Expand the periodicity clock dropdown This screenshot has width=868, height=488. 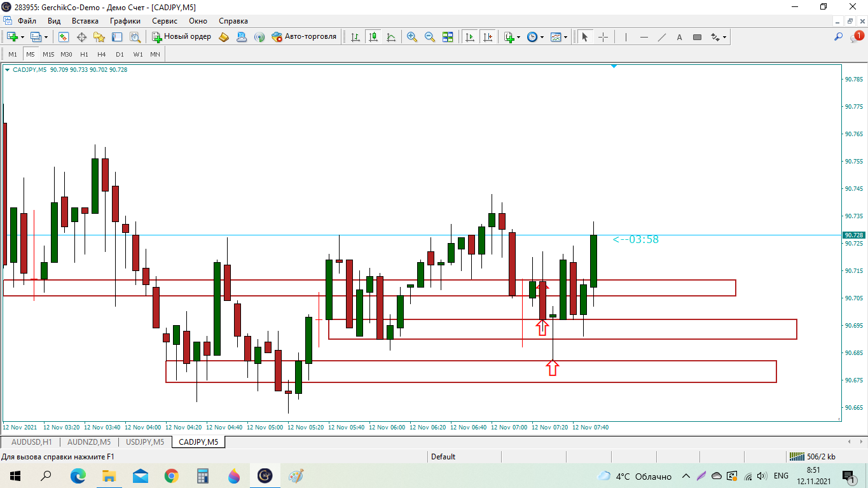542,37
